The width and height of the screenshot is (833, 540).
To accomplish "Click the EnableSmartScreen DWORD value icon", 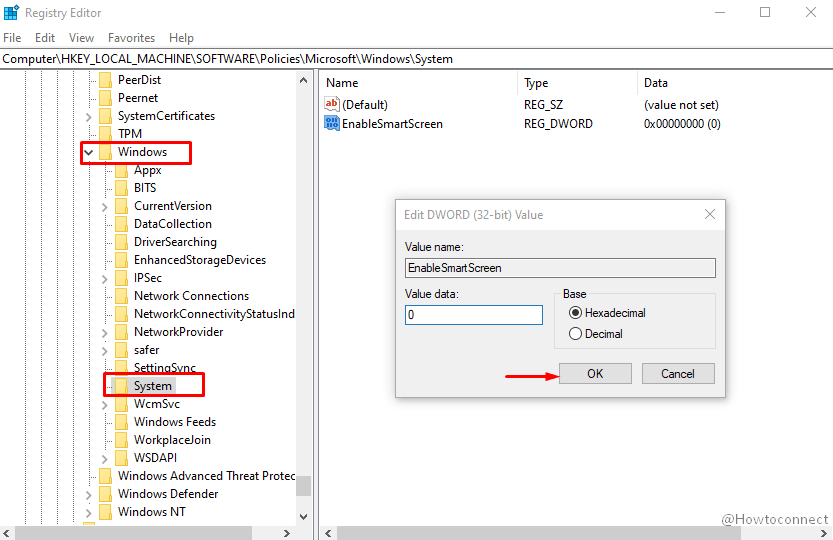I will [332, 123].
